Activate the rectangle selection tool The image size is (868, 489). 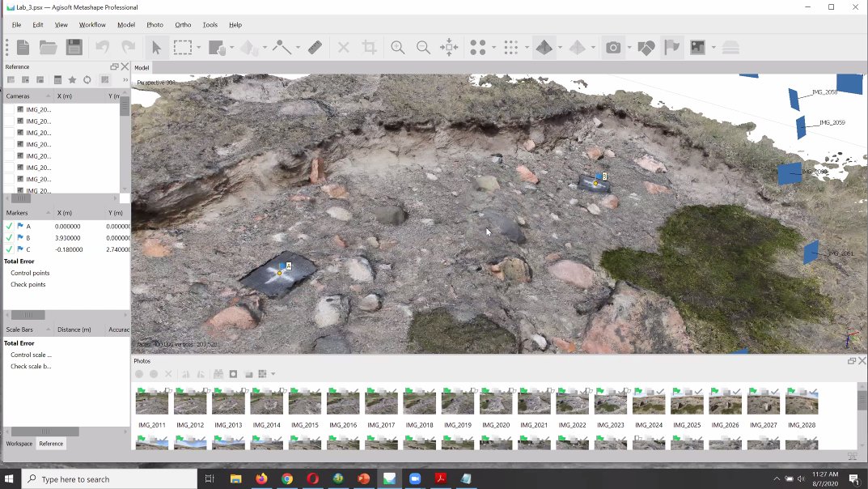click(x=184, y=47)
